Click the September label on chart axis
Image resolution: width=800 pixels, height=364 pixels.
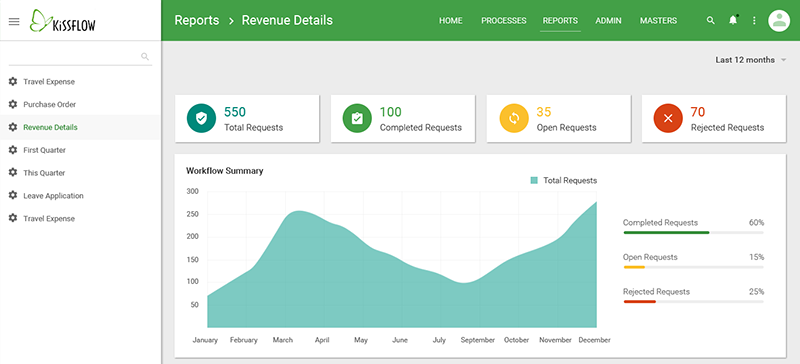(478, 340)
